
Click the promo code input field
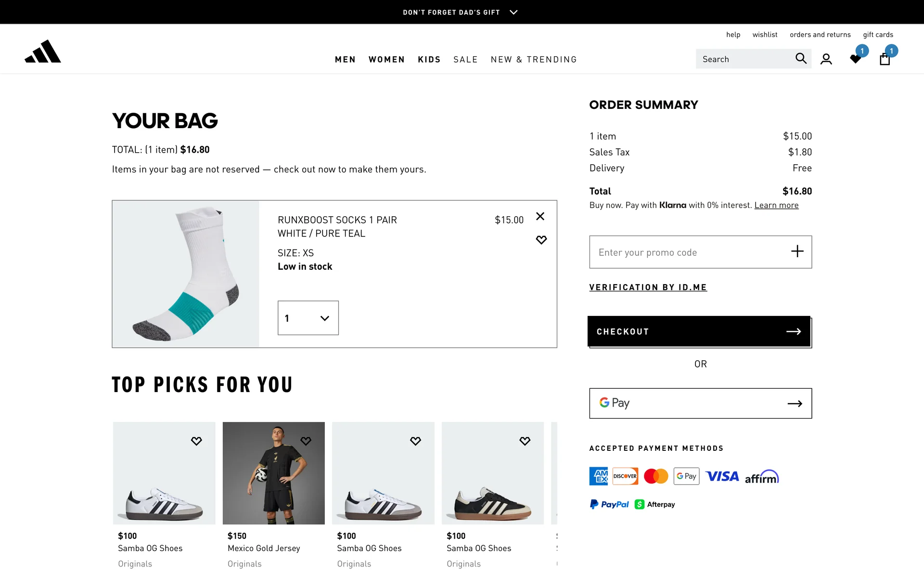coord(688,252)
